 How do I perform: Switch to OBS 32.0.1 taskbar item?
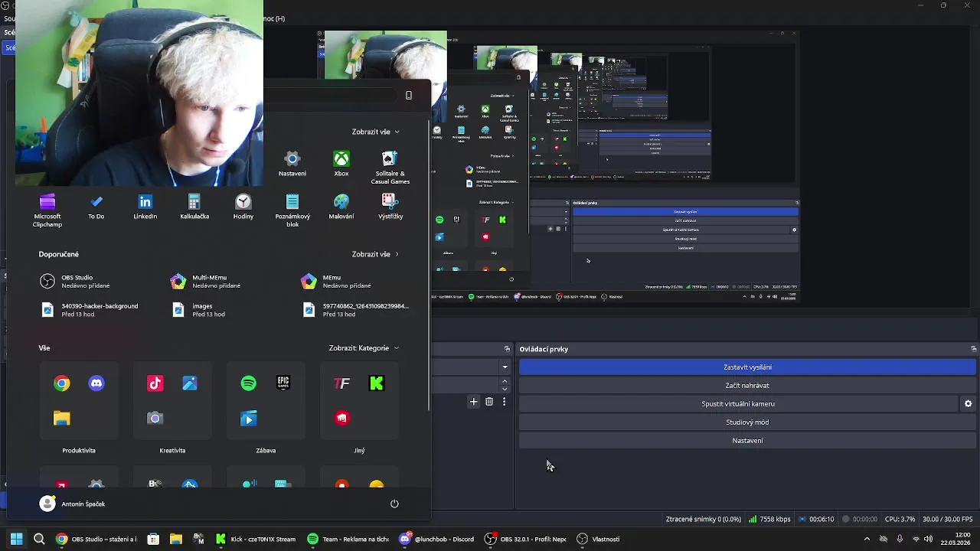526,539
